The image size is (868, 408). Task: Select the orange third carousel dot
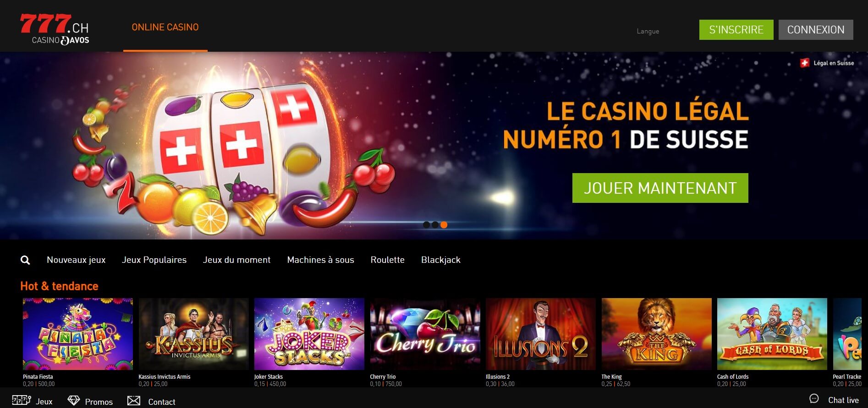click(x=444, y=225)
